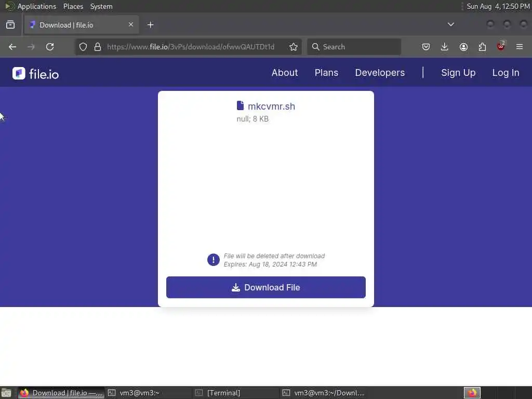This screenshot has width=532, height=399.
Task: Open the Pocket save icon
Action: tap(426, 47)
